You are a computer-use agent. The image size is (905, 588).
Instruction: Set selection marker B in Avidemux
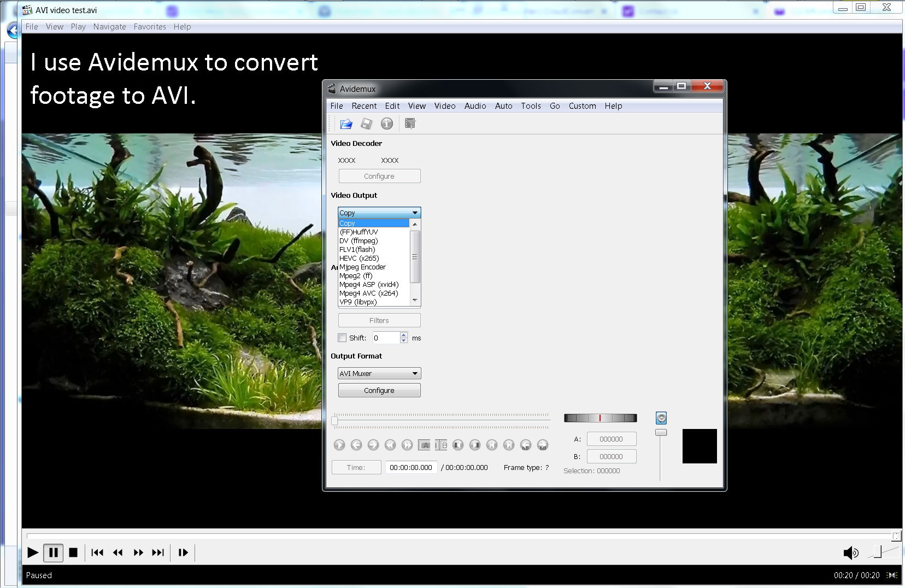[441, 445]
